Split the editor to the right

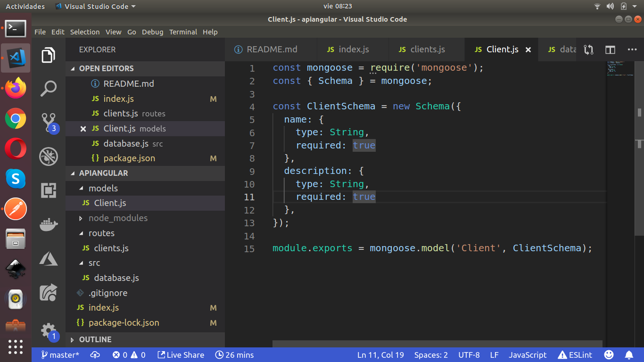pyautogui.click(x=610, y=49)
